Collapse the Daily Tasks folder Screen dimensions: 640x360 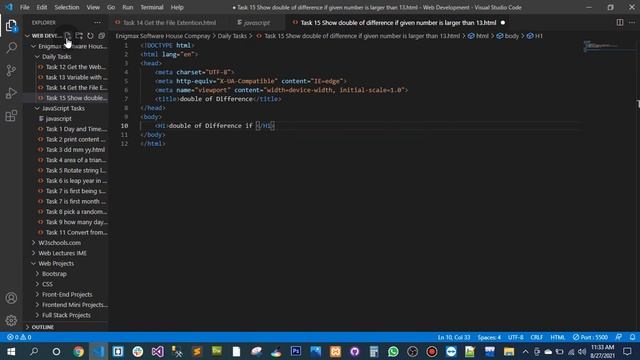point(57,57)
